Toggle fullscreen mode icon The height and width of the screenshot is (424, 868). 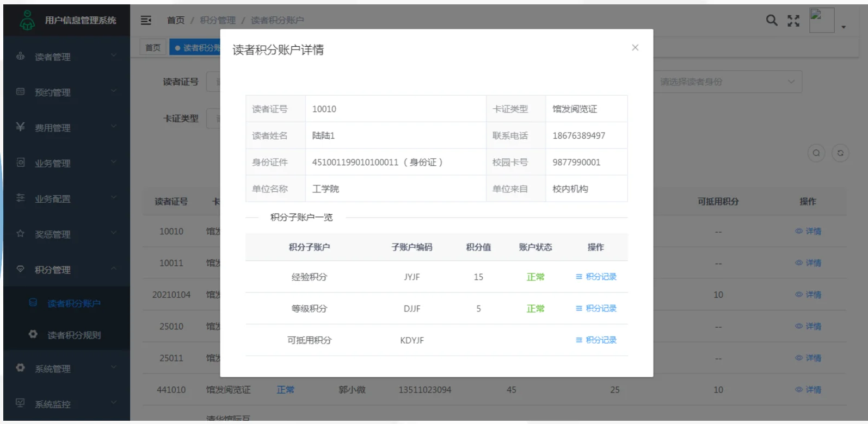793,21
